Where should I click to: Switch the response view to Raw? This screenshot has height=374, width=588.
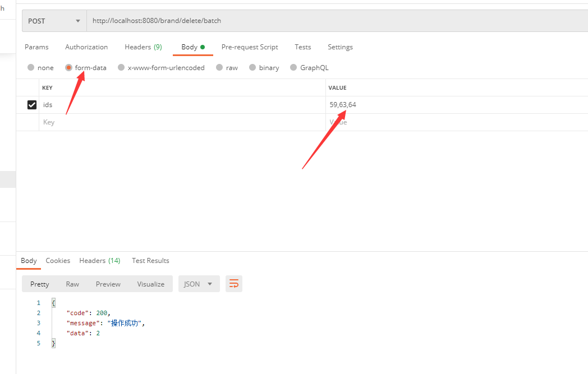(x=72, y=284)
